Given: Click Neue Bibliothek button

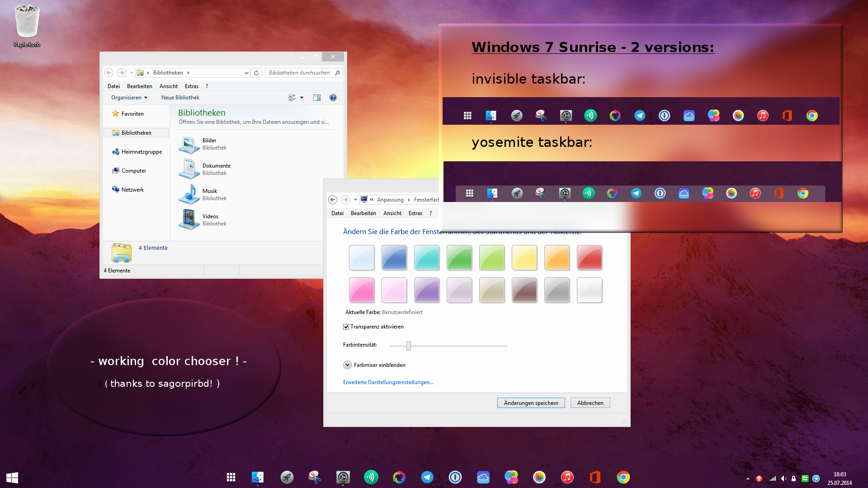Looking at the screenshot, I should coord(180,98).
